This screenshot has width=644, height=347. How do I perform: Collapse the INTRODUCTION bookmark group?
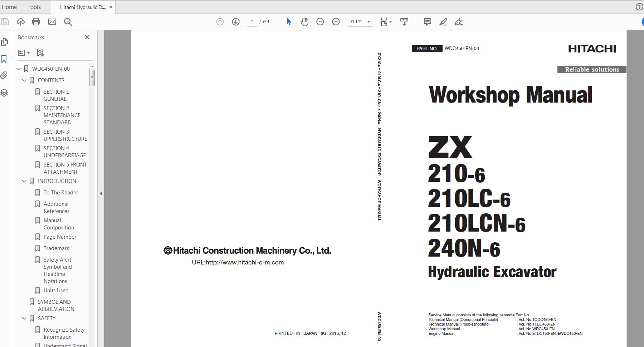point(24,181)
